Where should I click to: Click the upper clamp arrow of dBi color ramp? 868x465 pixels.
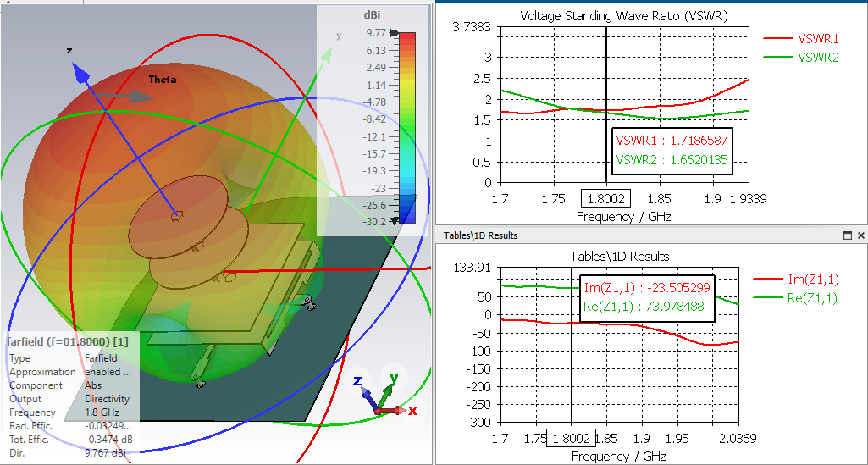(394, 33)
